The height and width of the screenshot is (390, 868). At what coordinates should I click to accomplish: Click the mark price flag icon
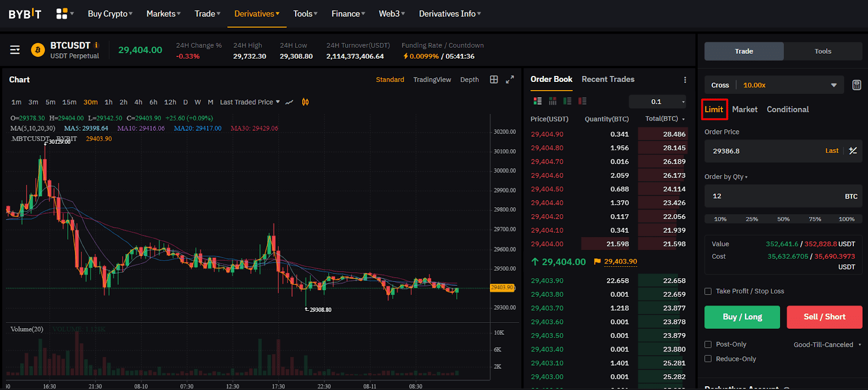[x=597, y=261]
